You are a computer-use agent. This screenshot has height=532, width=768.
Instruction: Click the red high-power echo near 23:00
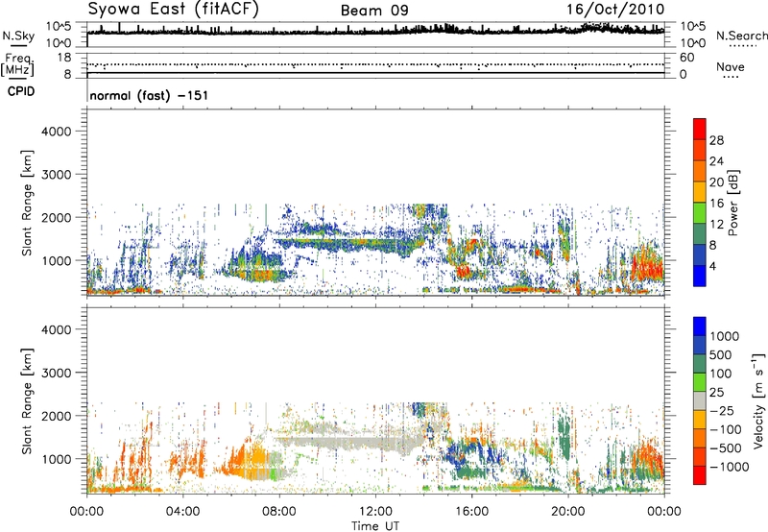[x=646, y=267]
